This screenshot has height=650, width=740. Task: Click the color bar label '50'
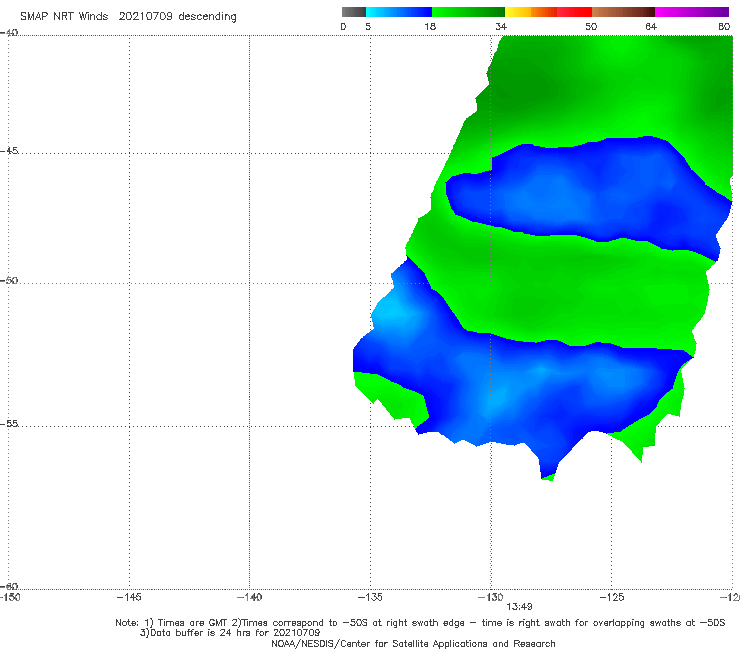(x=591, y=26)
